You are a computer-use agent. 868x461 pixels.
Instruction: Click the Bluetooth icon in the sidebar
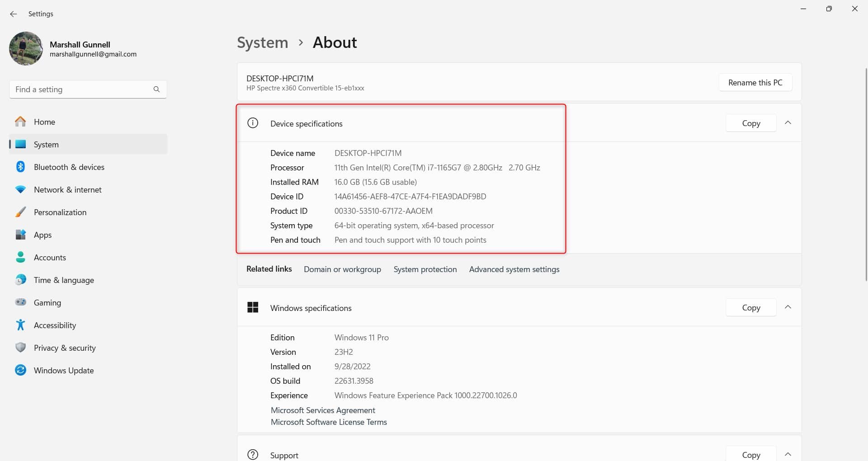pyautogui.click(x=20, y=167)
